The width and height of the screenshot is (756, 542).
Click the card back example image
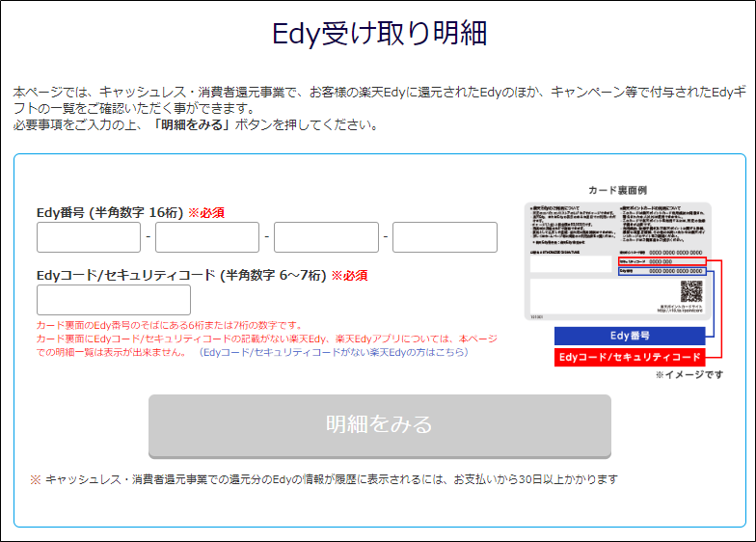coord(618,261)
